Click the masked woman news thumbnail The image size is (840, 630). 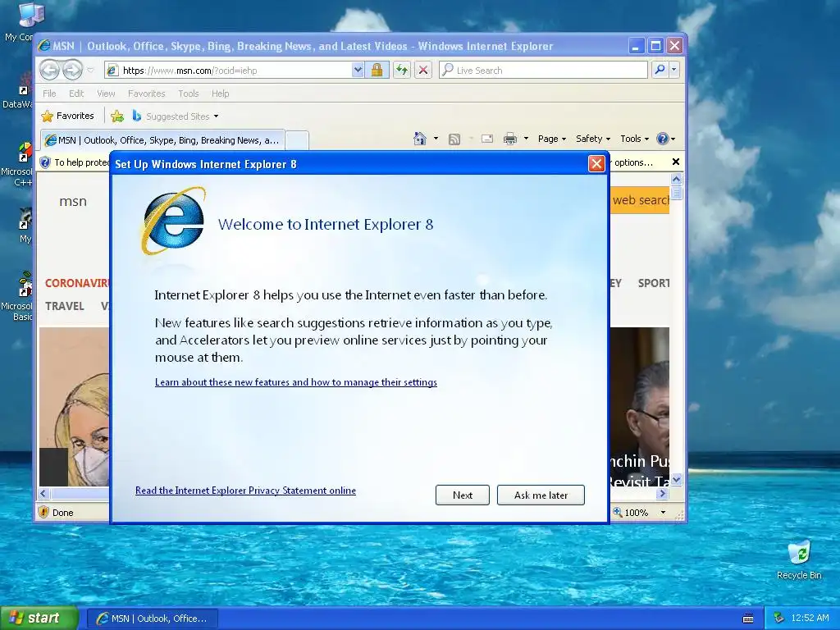click(75, 407)
